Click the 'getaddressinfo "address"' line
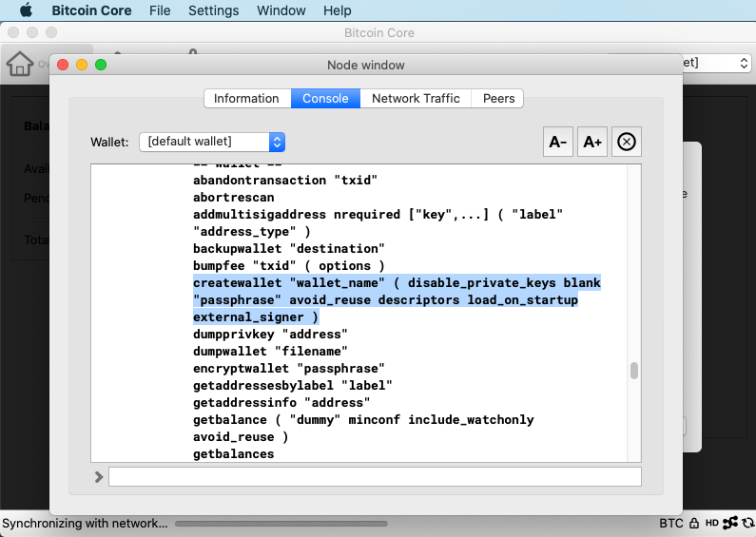Image resolution: width=756 pixels, height=537 pixels. [x=281, y=402]
